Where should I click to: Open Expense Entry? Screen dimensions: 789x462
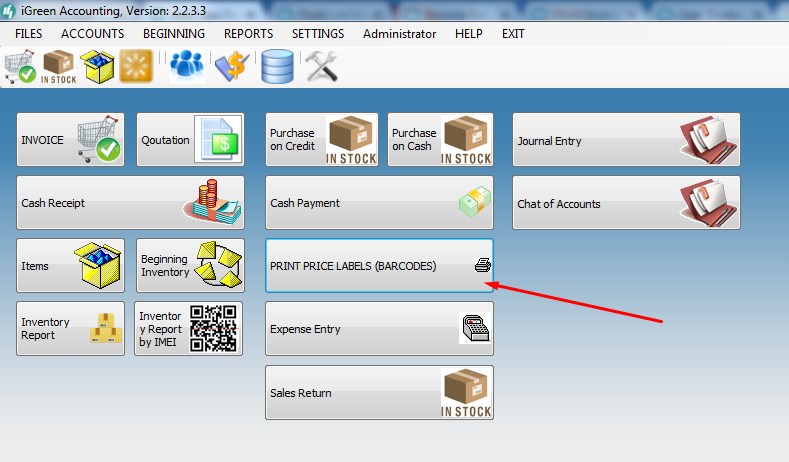pos(379,329)
